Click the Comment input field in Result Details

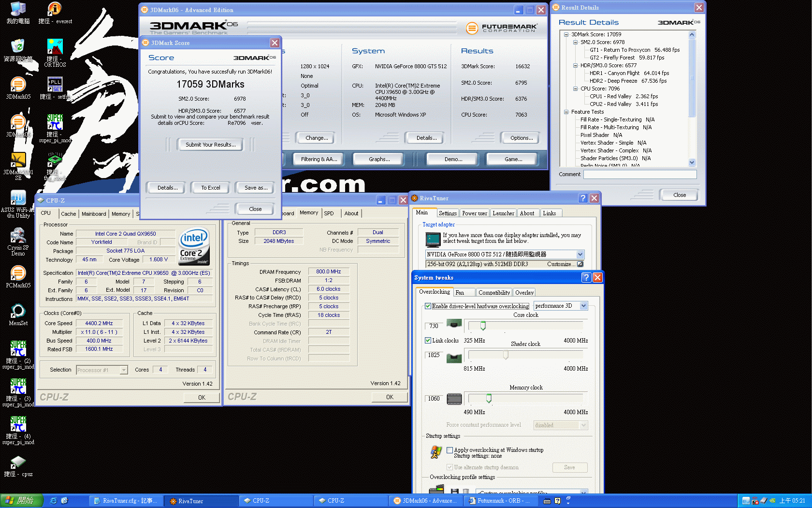coord(640,174)
